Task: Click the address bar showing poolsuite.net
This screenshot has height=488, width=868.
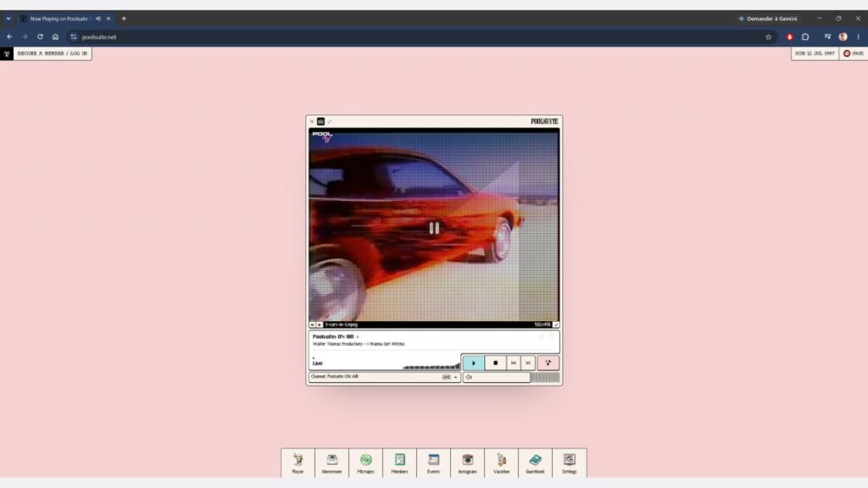Action: tap(420, 37)
